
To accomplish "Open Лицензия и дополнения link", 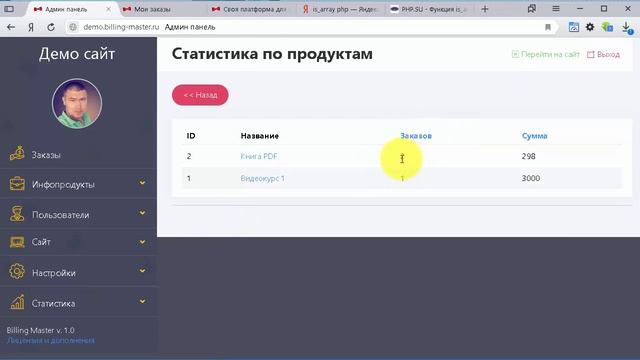I will tap(51, 340).
